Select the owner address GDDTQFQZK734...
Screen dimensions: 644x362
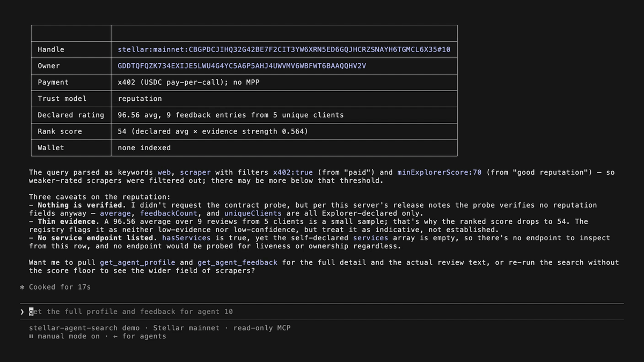point(241,66)
